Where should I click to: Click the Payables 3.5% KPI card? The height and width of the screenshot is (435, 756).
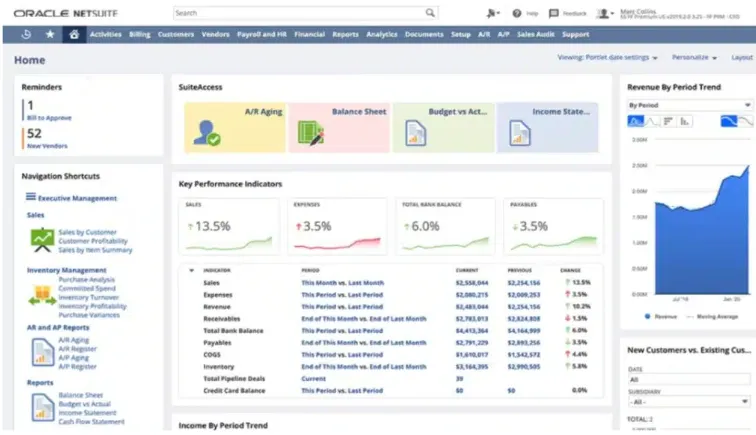[554, 226]
